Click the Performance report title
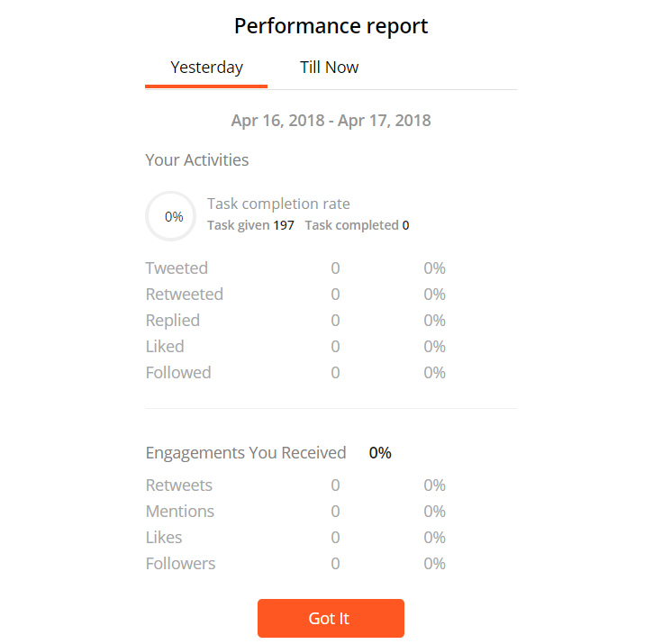This screenshot has width=662, height=644. click(x=331, y=26)
